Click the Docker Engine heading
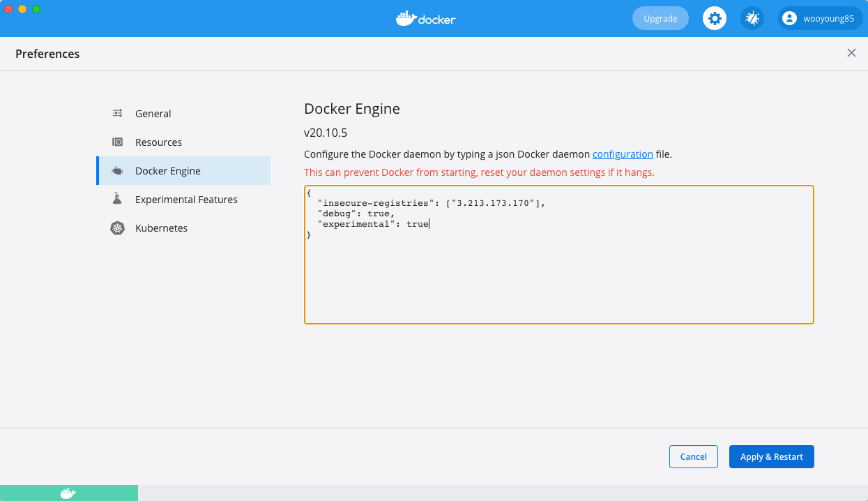The width and height of the screenshot is (868, 501). click(352, 109)
